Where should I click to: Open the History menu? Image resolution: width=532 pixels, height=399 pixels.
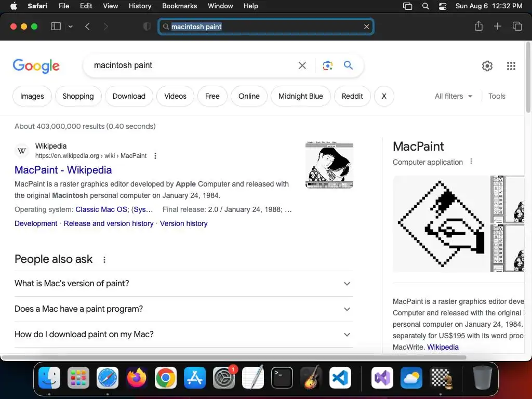click(x=140, y=6)
